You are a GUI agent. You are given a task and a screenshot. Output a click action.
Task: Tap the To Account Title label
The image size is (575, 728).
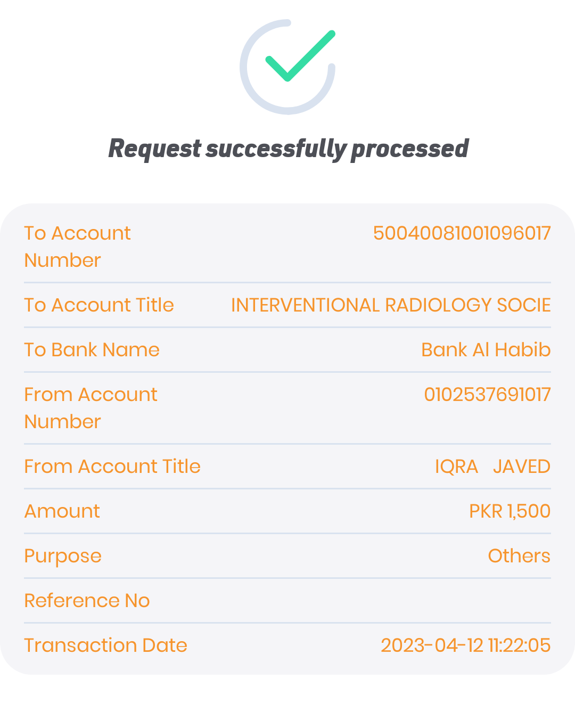click(x=99, y=305)
